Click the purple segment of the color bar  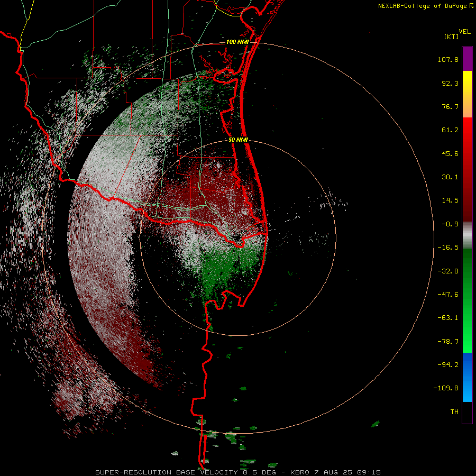point(467,59)
